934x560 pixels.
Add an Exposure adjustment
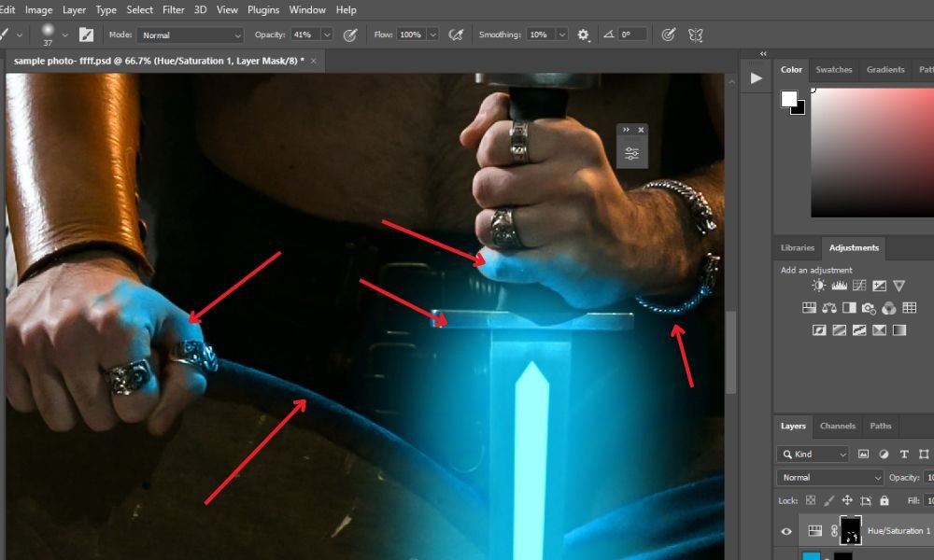(x=879, y=286)
